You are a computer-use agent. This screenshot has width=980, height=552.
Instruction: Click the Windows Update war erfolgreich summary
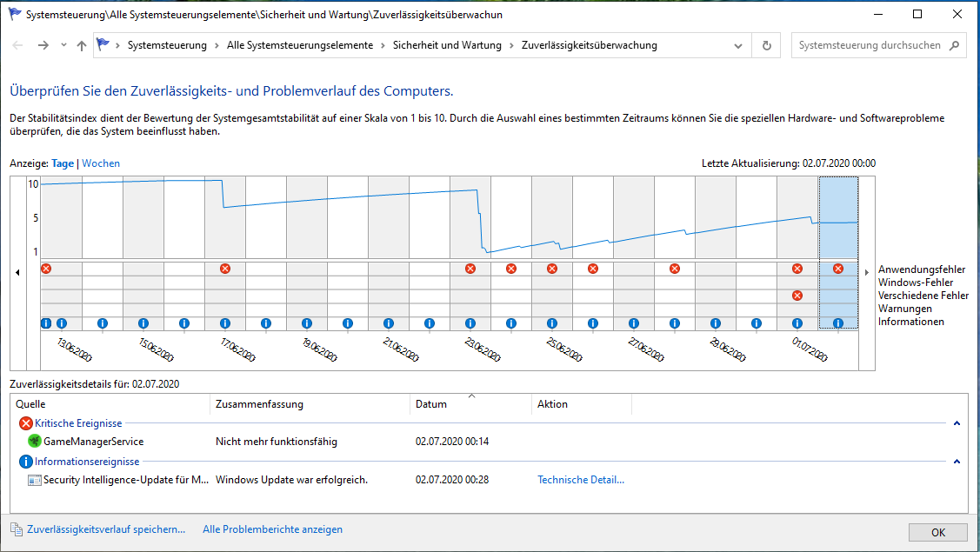pyautogui.click(x=292, y=480)
